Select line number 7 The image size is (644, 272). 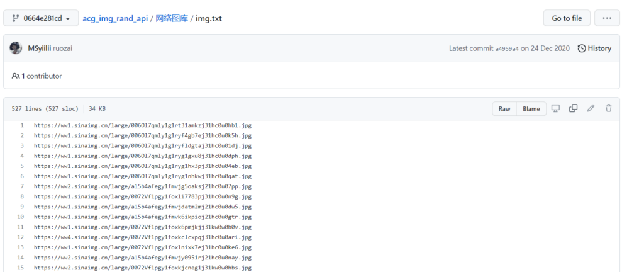pyautogui.click(x=22, y=186)
